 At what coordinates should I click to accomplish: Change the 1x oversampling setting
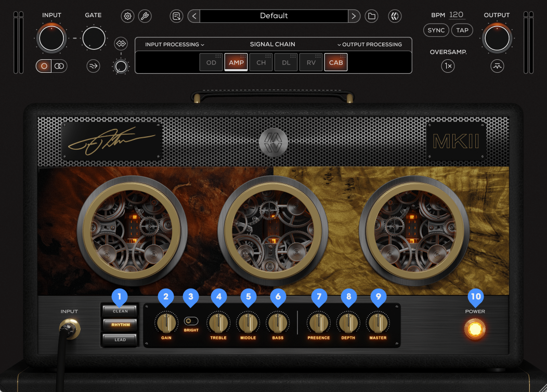click(x=448, y=66)
